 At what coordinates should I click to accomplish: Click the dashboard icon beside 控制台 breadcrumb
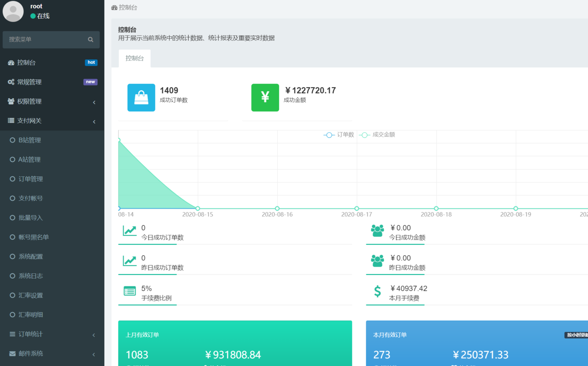click(114, 7)
